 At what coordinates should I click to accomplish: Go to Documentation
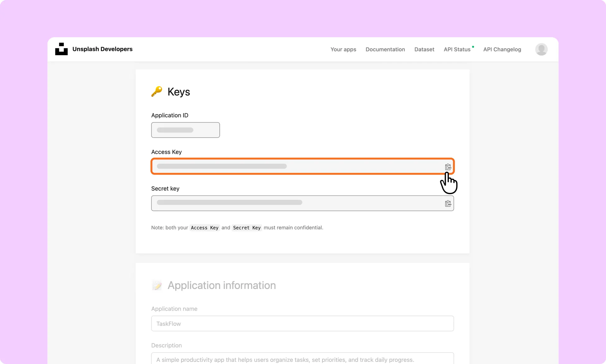point(385,49)
